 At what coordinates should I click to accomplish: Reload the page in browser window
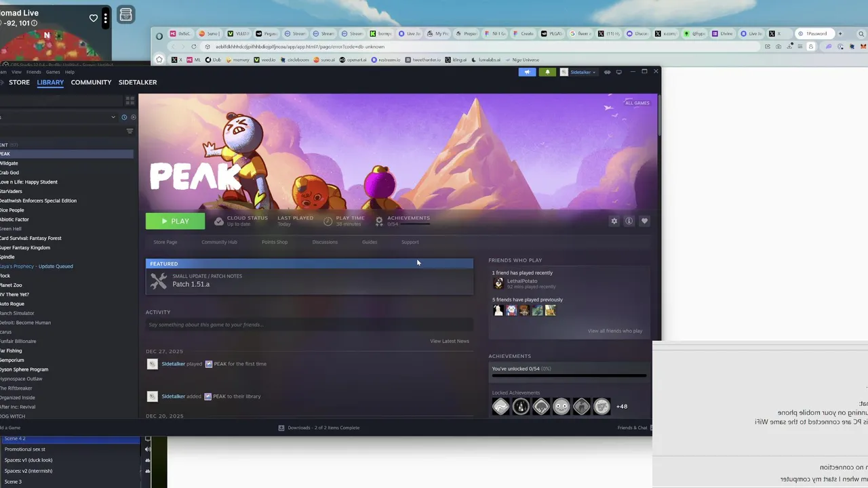pos(194,47)
